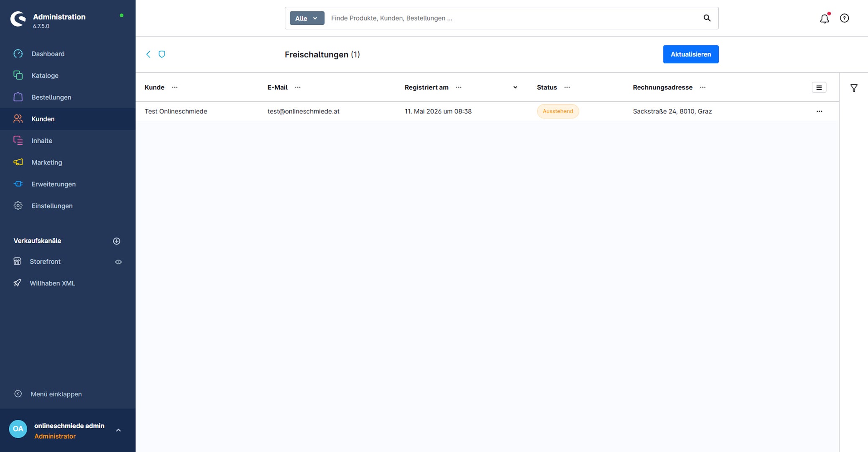This screenshot has height=452, width=868.
Task: Click the Kunden people icon
Action: (18, 119)
